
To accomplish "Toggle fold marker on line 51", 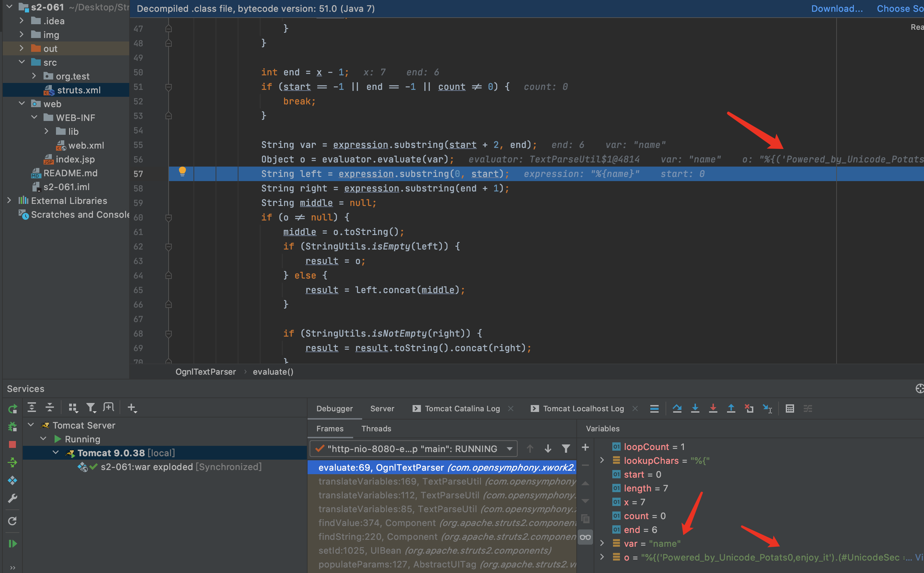I will [x=169, y=87].
